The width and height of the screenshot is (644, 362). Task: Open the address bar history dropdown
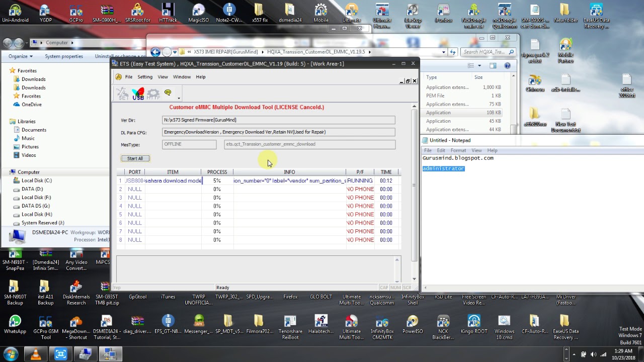click(x=443, y=52)
